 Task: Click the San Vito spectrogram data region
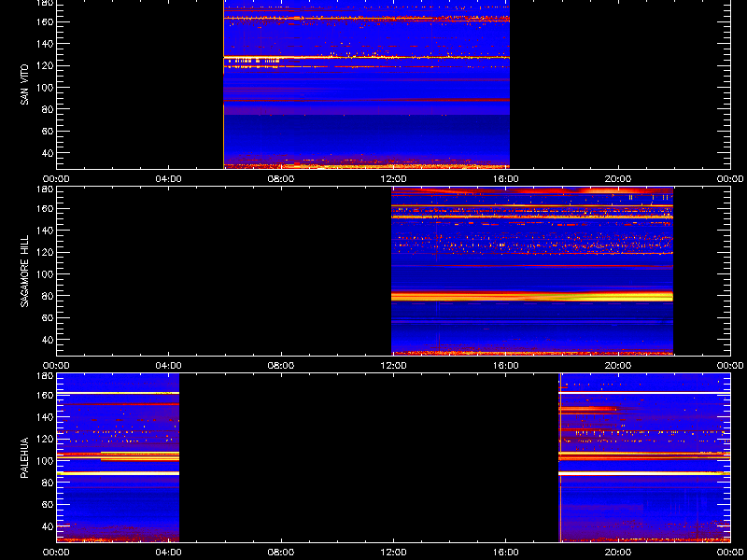tap(366, 84)
